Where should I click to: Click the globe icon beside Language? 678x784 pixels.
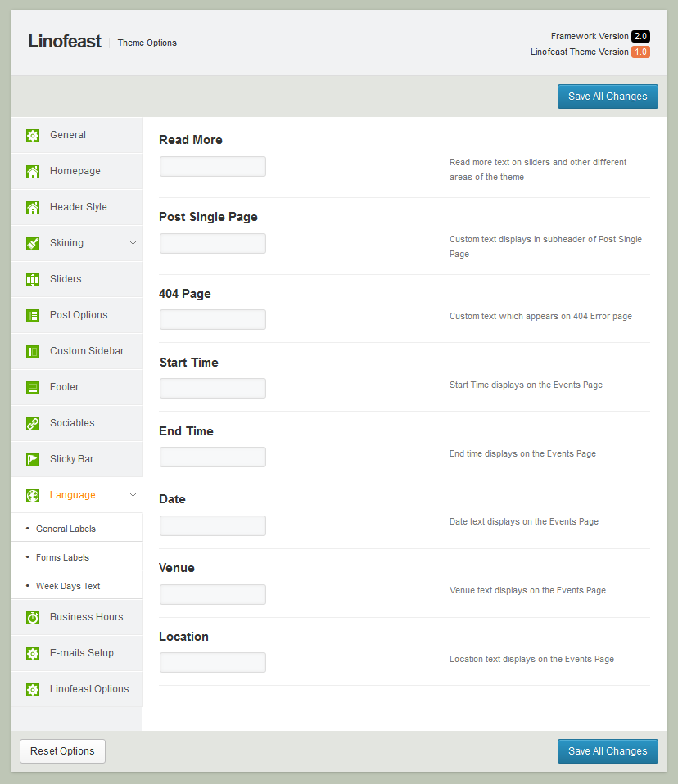pyautogui.click(x=33, y=495)
